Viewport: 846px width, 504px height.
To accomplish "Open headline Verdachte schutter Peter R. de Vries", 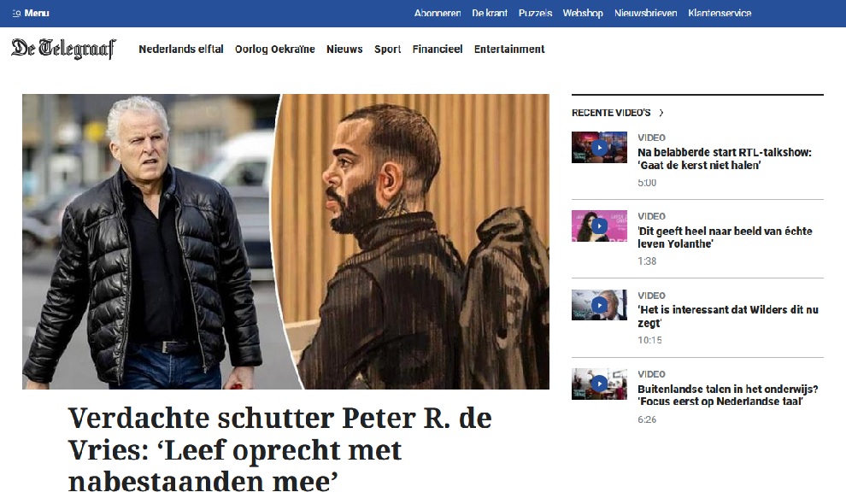I will click(x=279, y=449).
